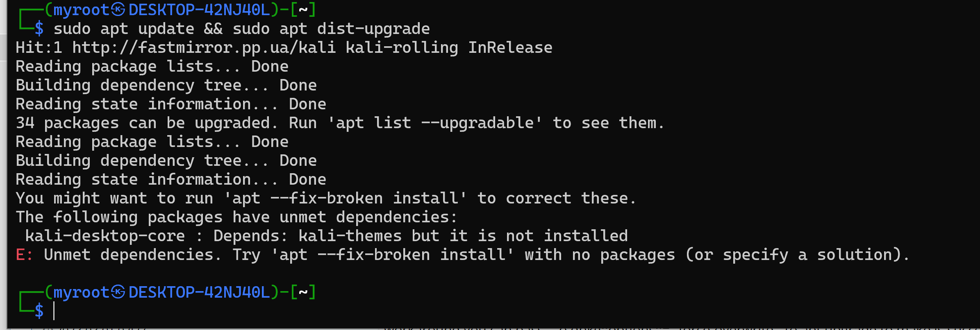This screenshot has width=980, height=330.
Task: Click "kali-rolling" on the Hit:1 line
Action: click(x=402, y=47)
